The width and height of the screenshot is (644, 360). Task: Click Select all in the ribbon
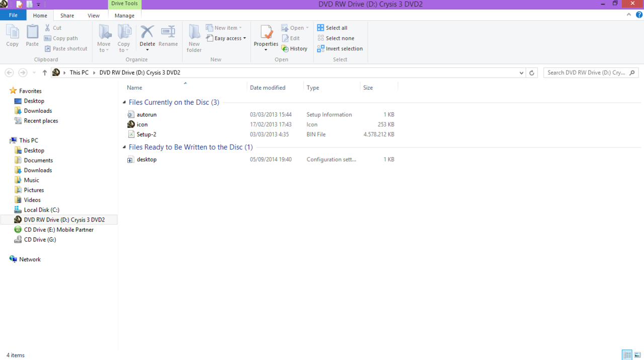coord(332,28)
